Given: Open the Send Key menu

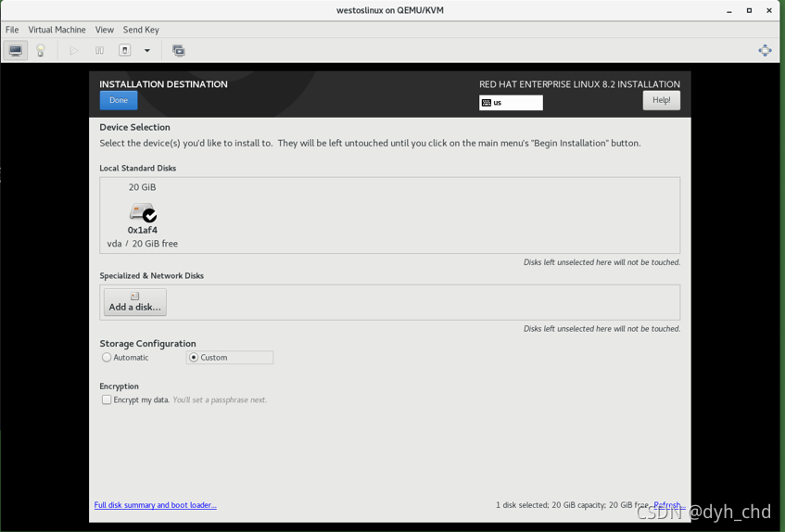Looking at the screenshot, I should [141, 30].
